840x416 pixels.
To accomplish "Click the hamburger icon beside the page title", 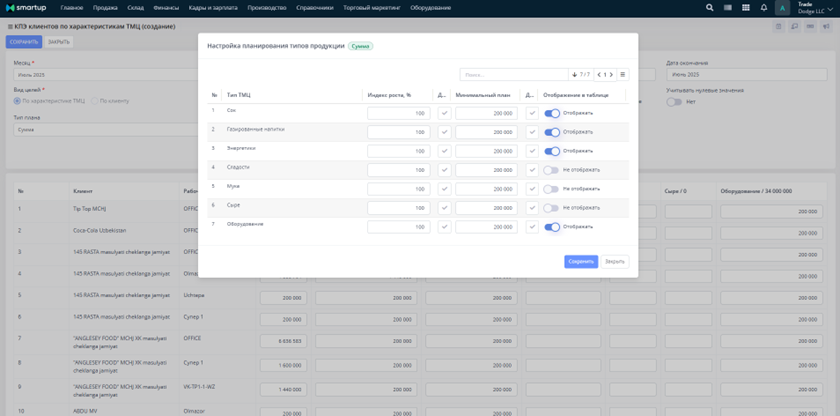I will [10, 27].
